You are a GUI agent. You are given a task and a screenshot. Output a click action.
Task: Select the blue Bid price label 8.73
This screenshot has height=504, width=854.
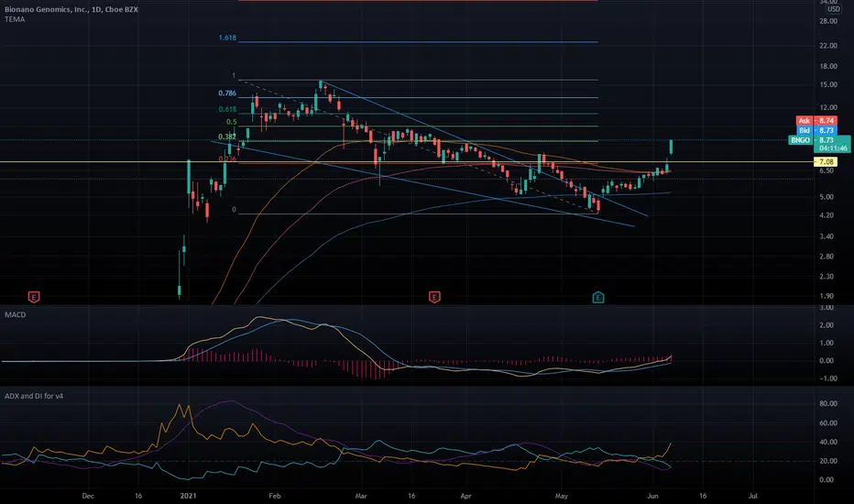816,130
